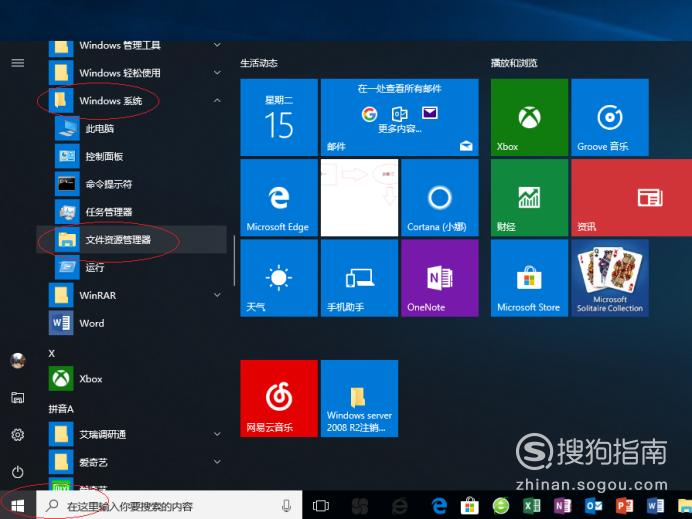Click 播放和浏览 tile group header
This screenshot has height=519, width=692.
click(x=514, y=63)
